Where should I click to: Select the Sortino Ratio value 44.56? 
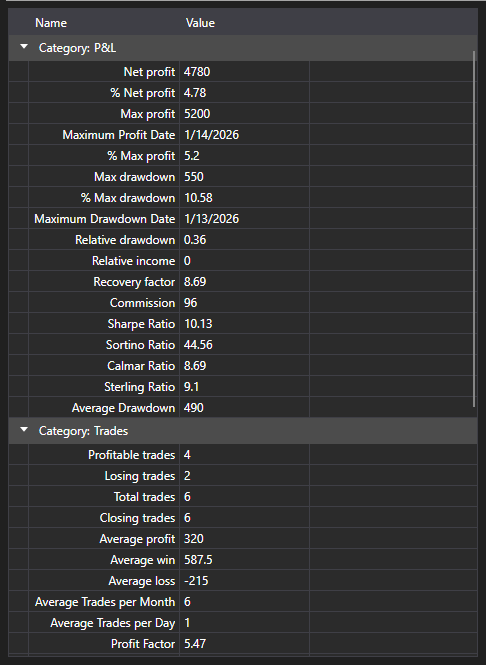point(198,345)
